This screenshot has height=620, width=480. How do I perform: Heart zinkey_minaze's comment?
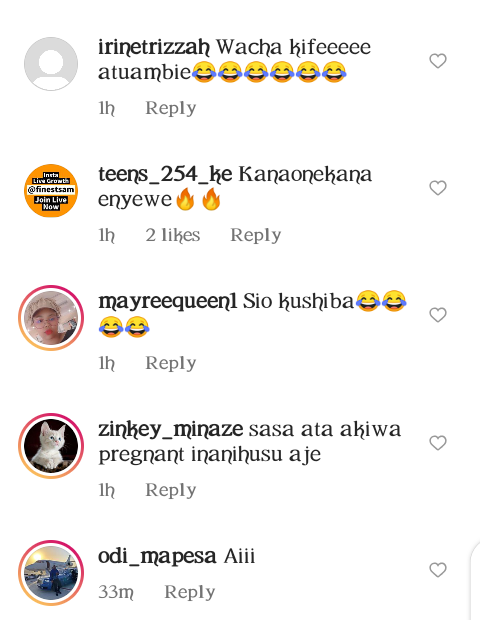pyautogui.click(x=438, y=442)
